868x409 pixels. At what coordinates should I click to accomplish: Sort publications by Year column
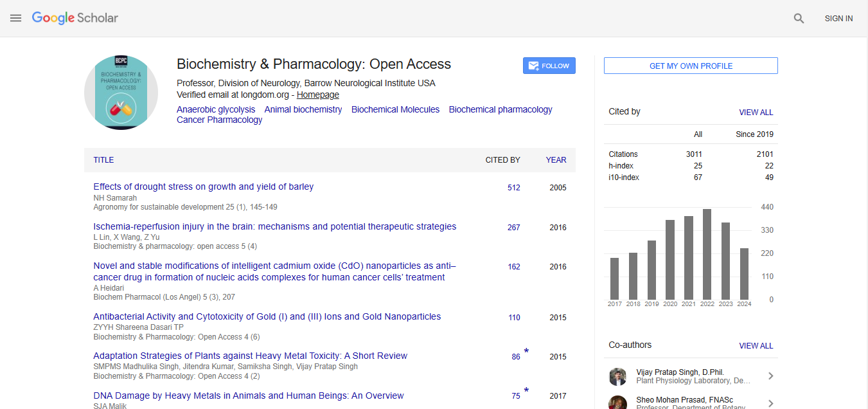556,160
